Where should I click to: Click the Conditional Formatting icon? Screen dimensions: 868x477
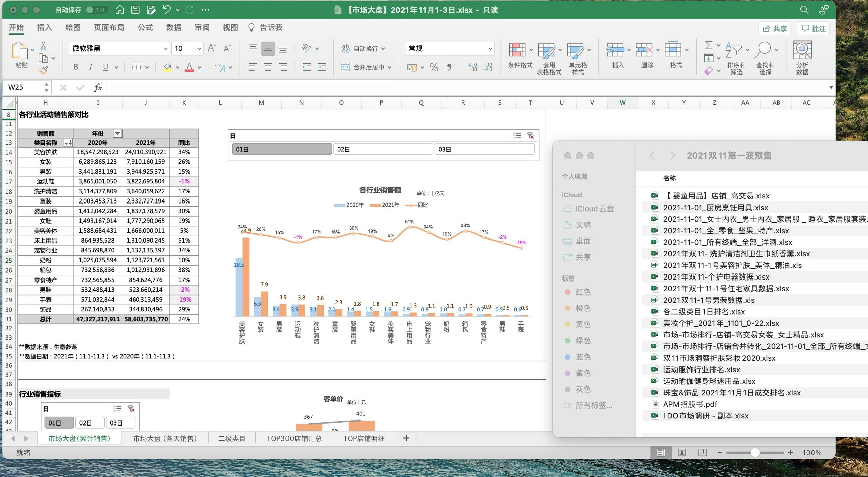click(517, 50)
